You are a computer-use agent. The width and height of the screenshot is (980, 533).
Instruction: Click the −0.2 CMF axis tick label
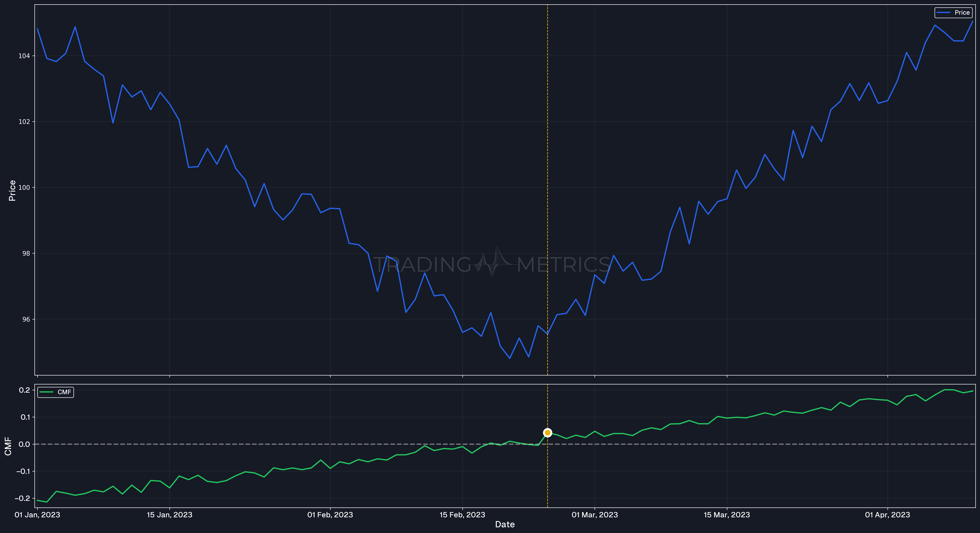pyautogui.click(x=22, y=498)
